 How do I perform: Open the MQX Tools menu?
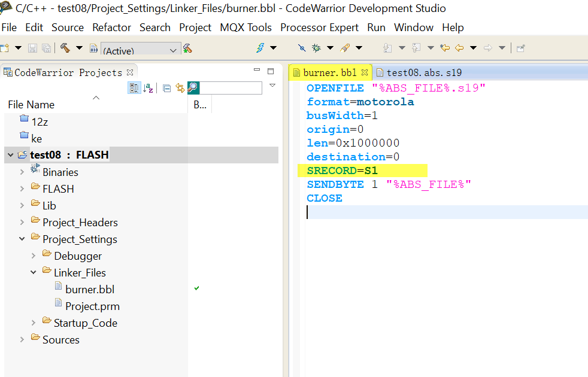[x=245, y=28]
